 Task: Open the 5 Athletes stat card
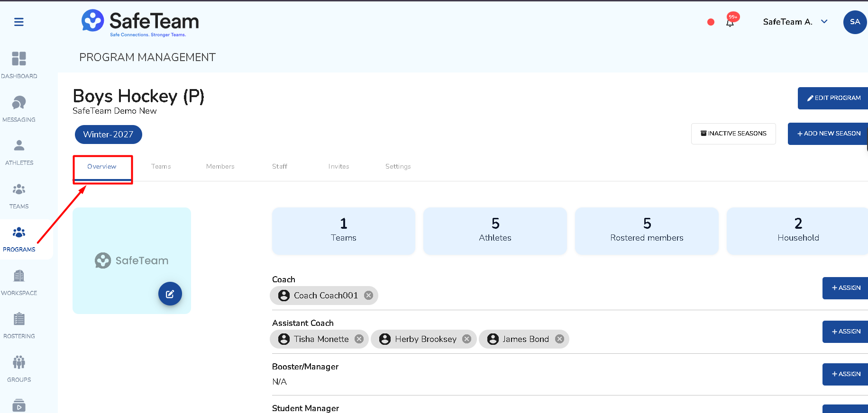pyautogui.click(x=495, y=231)
